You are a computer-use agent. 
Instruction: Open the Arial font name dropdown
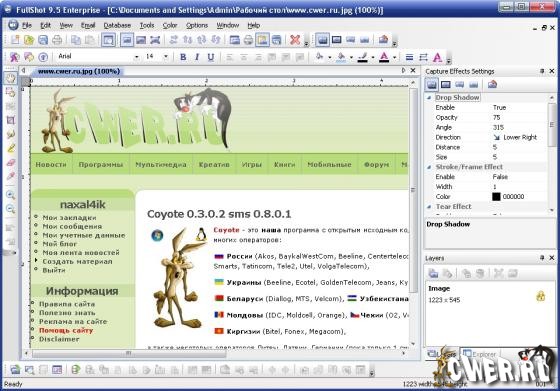point(136,57)
